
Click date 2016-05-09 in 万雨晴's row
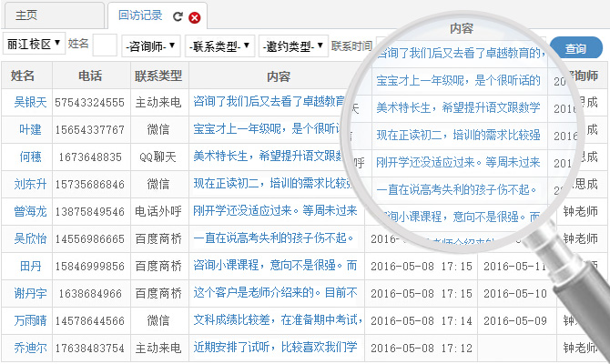515,321
